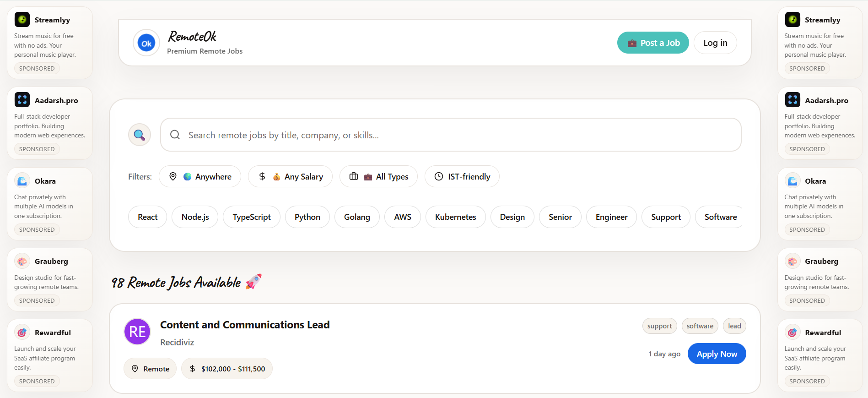Toggle the IST-friendly filter
Viewport: 868px width, 398px height.
pos(462,176)
